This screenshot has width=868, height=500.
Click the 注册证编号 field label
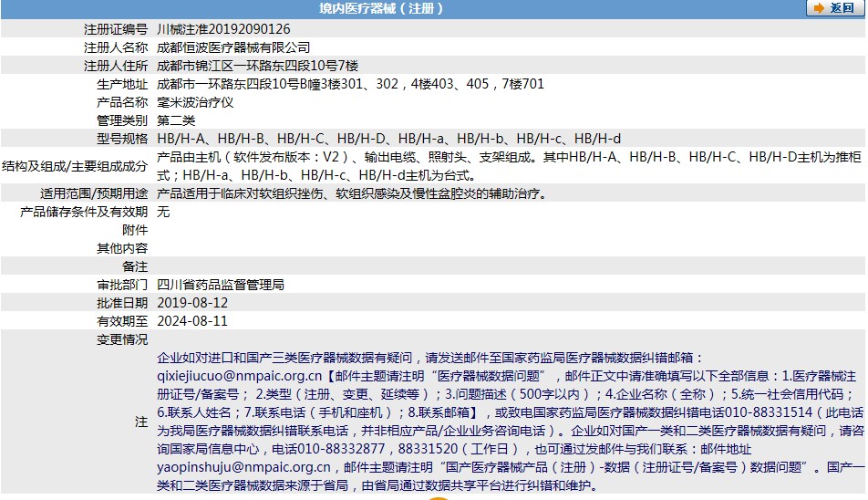click(x=116, y=29)
